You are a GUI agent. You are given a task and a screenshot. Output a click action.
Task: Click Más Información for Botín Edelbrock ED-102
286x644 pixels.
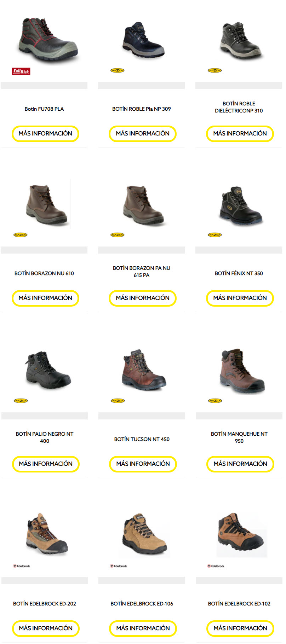click(240, 628)
